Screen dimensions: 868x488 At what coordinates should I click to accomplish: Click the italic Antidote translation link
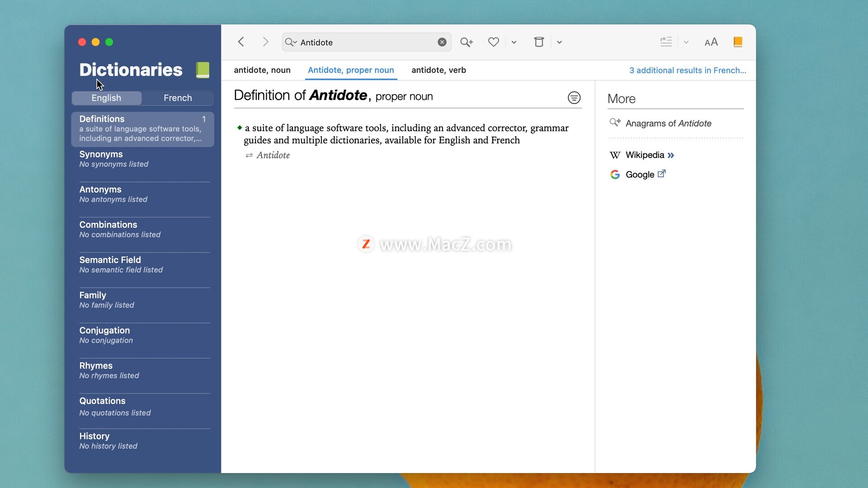point(273,155)
